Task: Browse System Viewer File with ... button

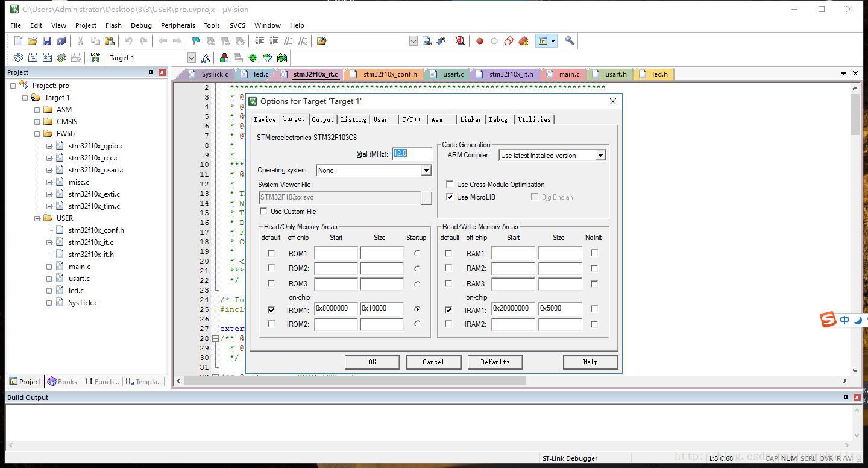Action: [427, 198]
